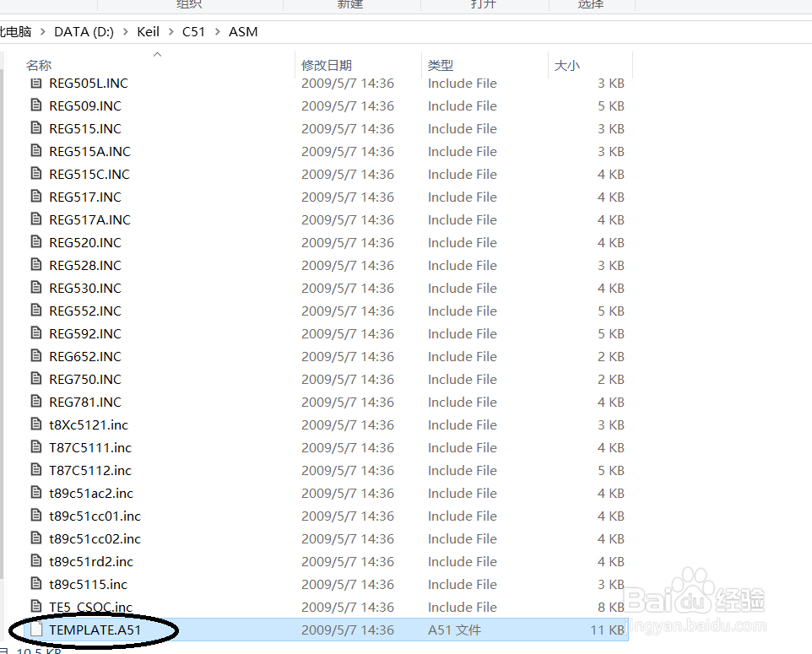Click the file icon of t89c51cc01.inc
The image size is (812, 654).
[x=36, y=516]
